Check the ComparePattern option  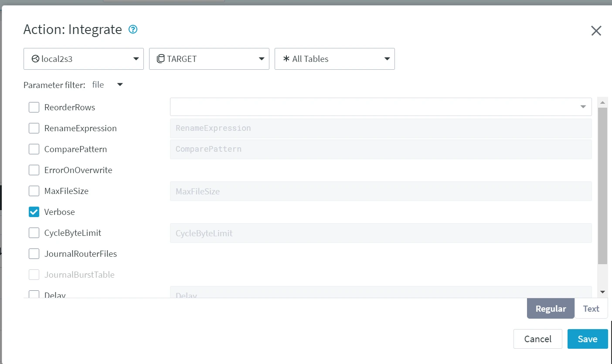[x=34, y=149]
